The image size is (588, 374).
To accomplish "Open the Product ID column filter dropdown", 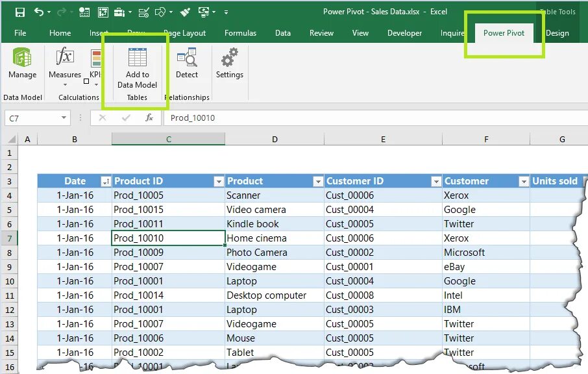I will point(219,182).
